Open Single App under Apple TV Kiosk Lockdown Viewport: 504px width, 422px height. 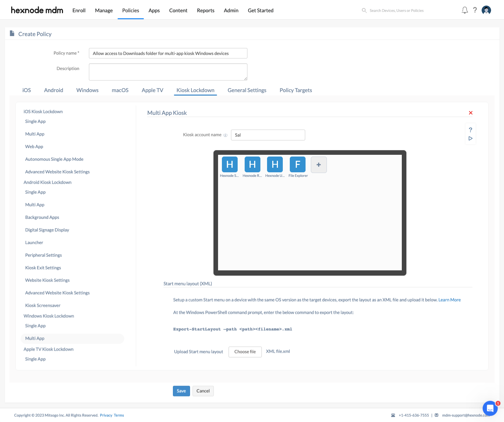coord(35,359)
